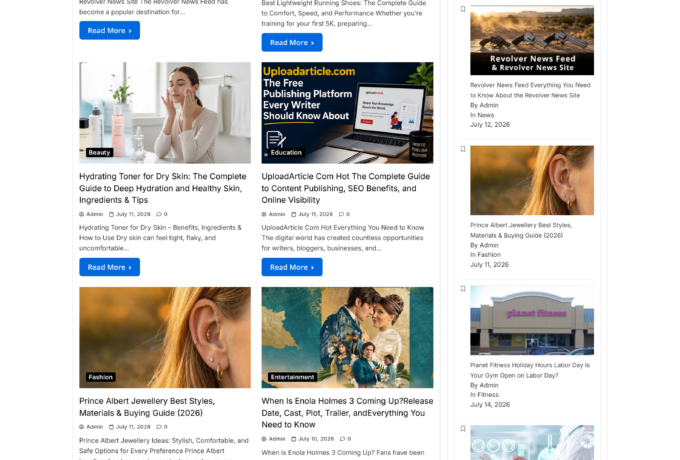Open sidebar ear jewellery image
The image size is (680, 460).
click(x=532, y=180)
